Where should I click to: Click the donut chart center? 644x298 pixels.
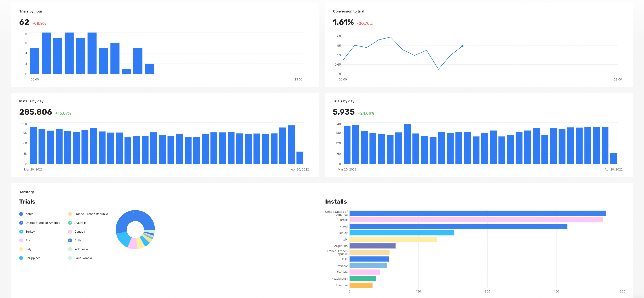pos(135,229)
